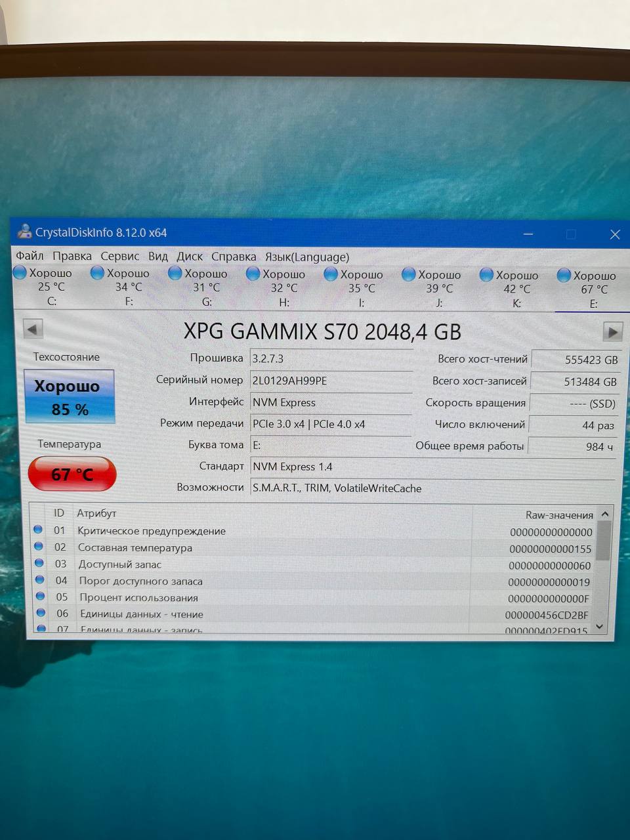Select row Доступный запас
Image resolution: width=630 pixels, height=840 pixels.
point(315,564)
